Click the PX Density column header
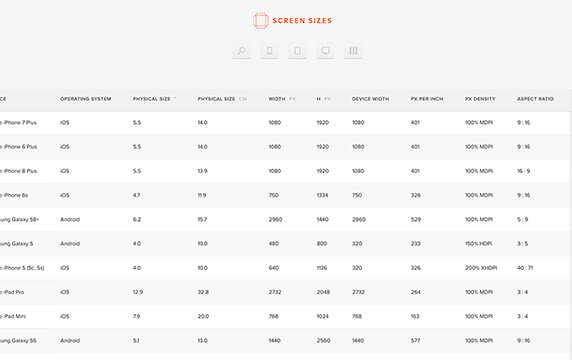This screenshot has height=360, width=572. (480, 99)
